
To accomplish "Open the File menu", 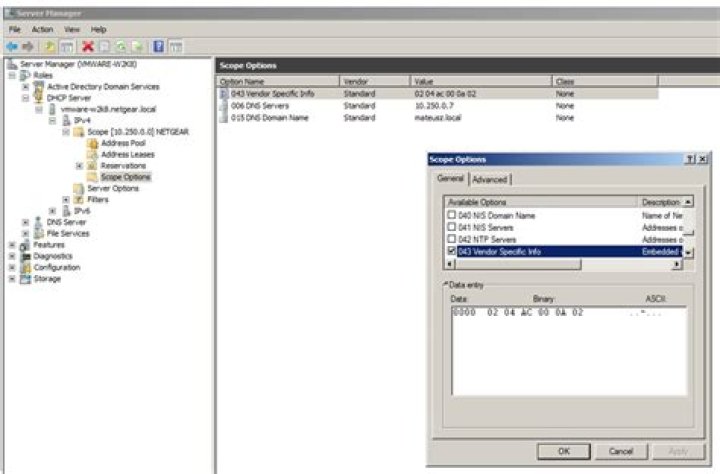I will pyautogui.click(x=15, y=29).
